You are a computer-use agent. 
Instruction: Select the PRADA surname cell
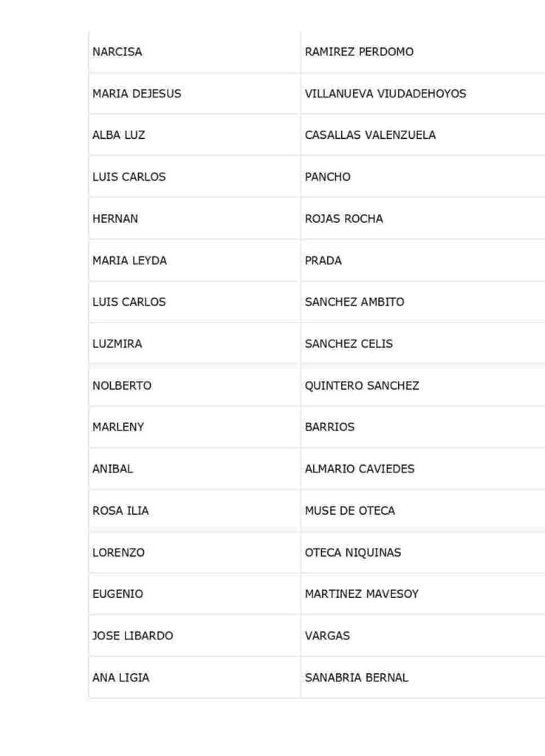tap(423, 261)
